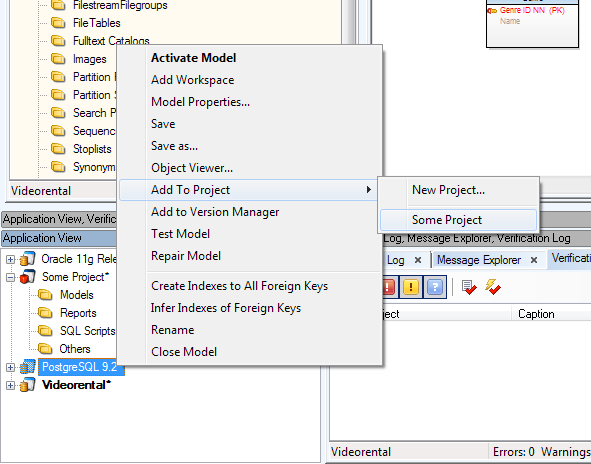Select the Models tree item
The image size is (591, 464).
click(77, 295)
